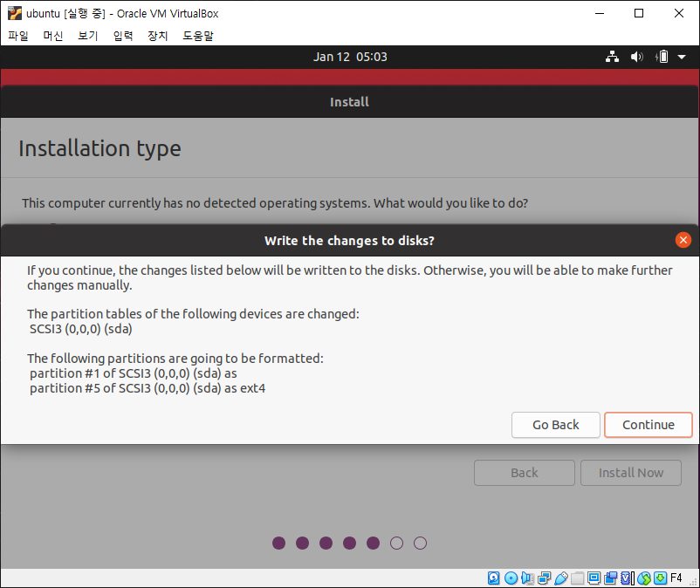Screen dimensions: 700x588
Task: Click the 'partition #5 ... as ext4' line
Action: 148,388
